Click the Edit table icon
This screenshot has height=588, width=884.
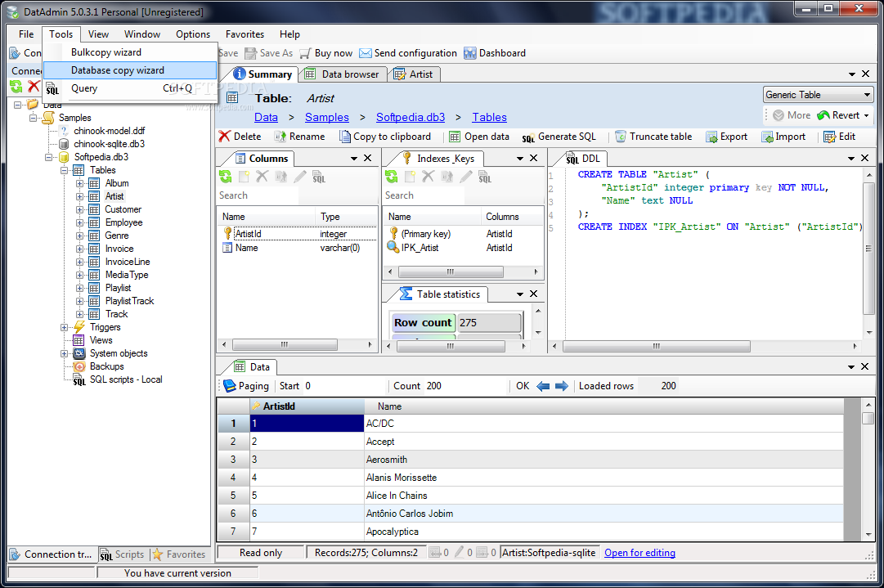[829, 137]
